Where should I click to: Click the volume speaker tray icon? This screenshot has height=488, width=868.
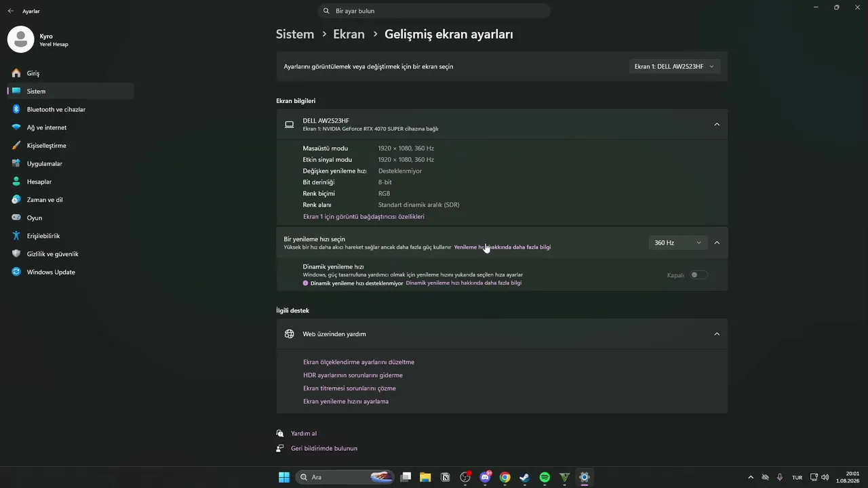click(x=826, y=477)
